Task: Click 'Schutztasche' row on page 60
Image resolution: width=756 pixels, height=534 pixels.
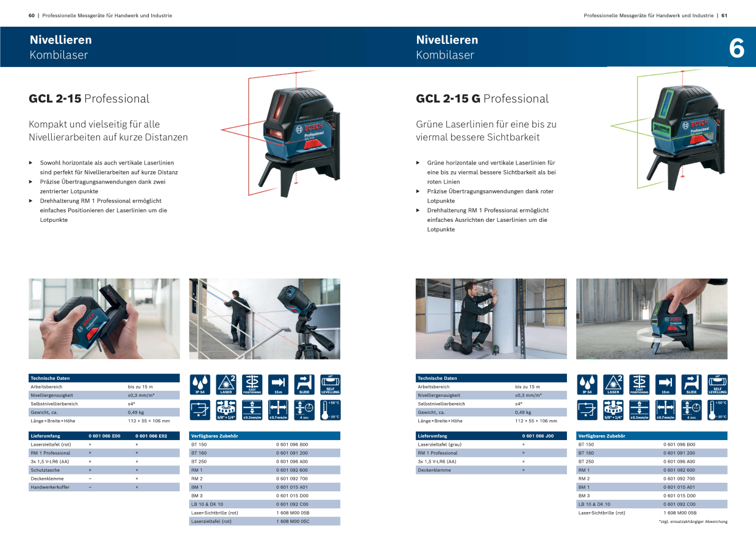Action: coord(104,470)
